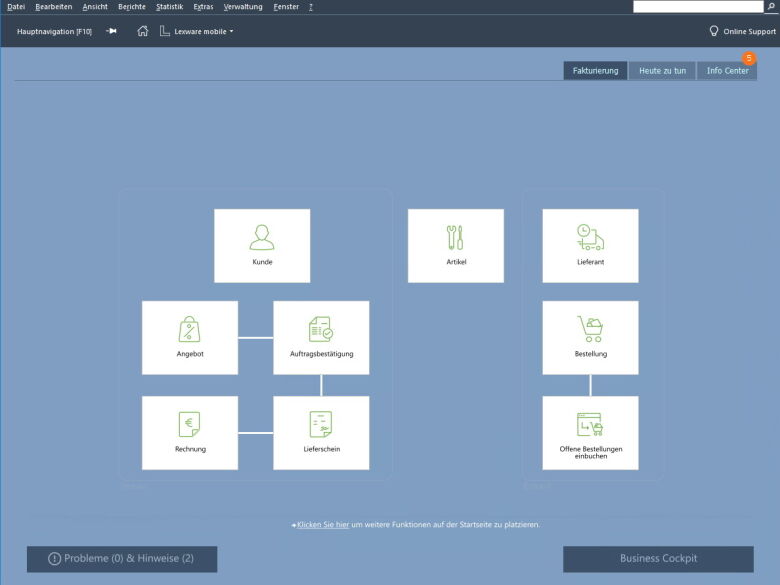Open Offene Bestellungen einbuchen tile
This screenshot has width=780, height=585.
tap(590, 432)
